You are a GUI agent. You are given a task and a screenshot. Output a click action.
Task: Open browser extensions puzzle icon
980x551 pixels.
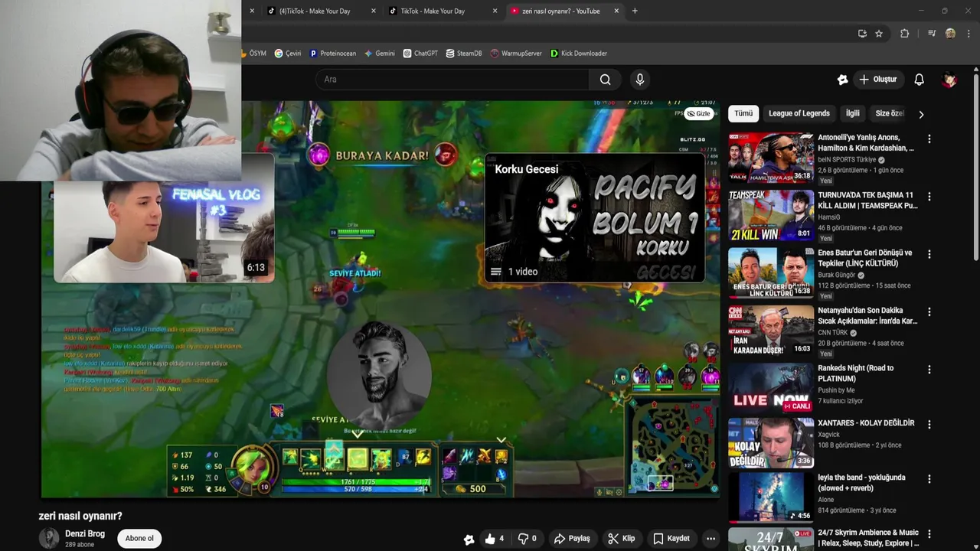coord(904,34)
